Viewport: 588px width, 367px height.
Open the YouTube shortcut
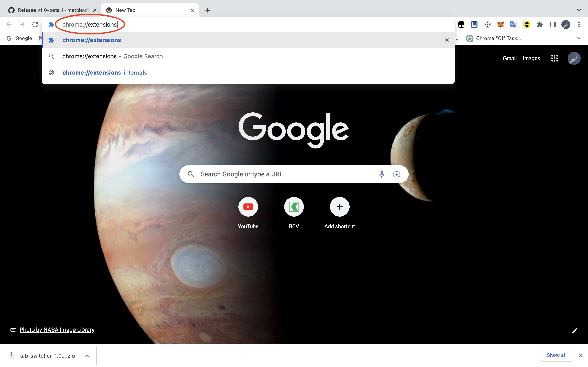[x=248, y=207]
